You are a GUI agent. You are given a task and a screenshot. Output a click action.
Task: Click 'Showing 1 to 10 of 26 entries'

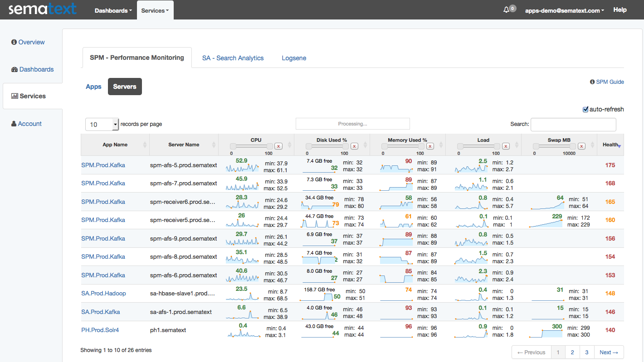[116, 350]
